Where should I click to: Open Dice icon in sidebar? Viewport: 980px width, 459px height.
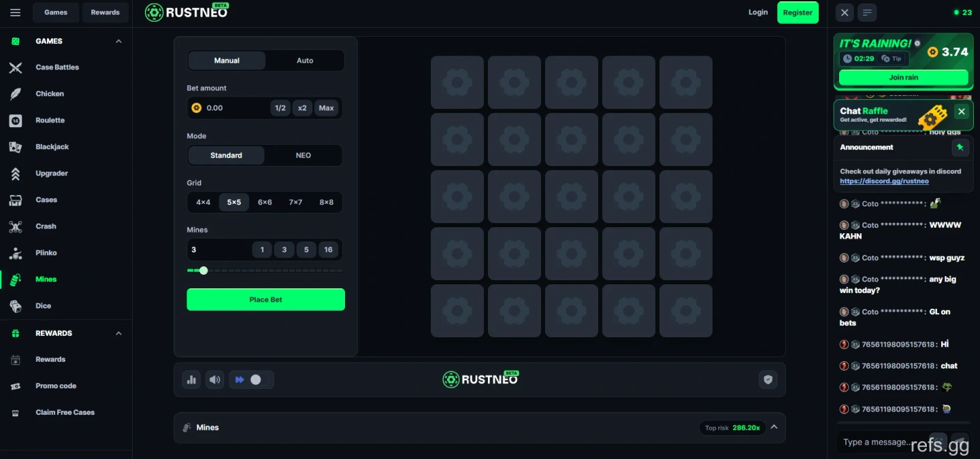[15, 306]
